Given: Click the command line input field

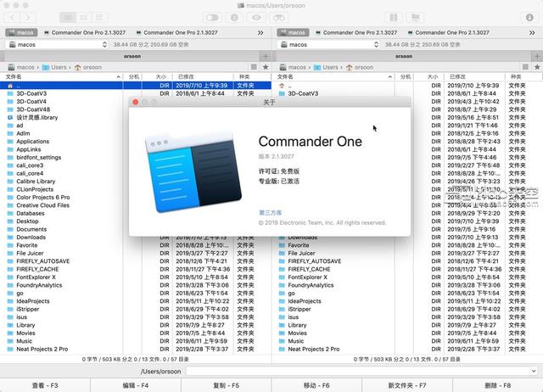Looking at the screenshot, I should click(358, 372).
